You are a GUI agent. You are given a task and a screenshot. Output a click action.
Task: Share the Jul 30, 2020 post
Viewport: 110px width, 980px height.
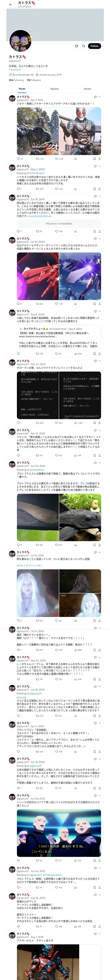[x=100, y=304]
